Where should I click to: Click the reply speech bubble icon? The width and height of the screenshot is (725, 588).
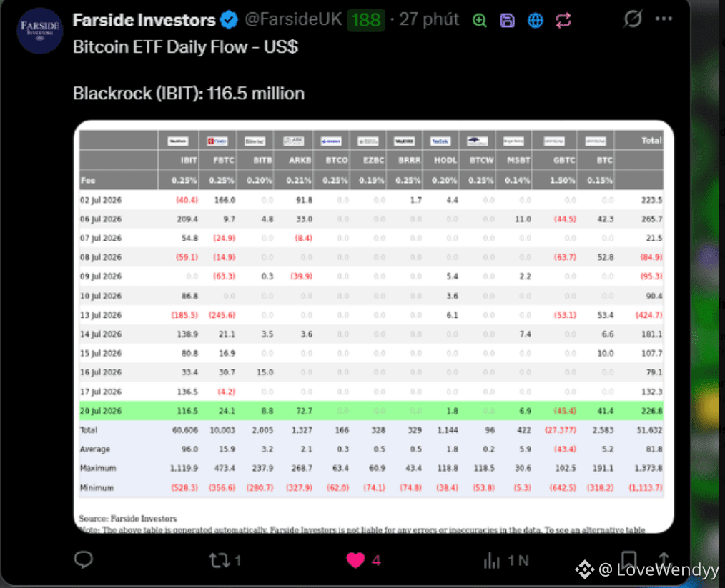(x=84, y=560)
